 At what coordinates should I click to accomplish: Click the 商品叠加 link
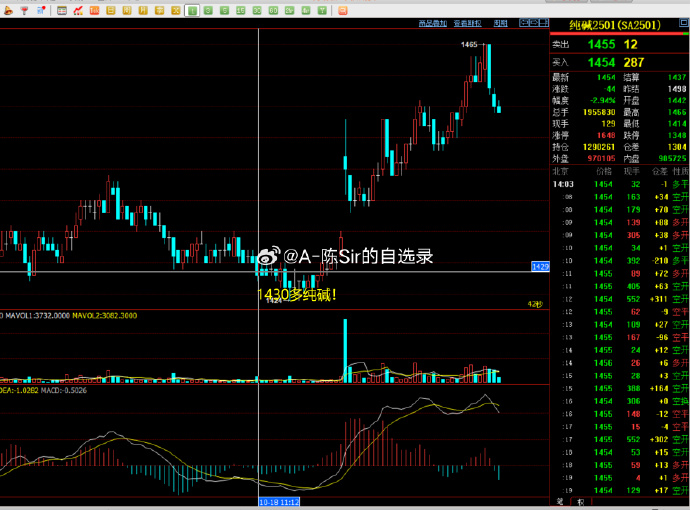coord(432,22)
